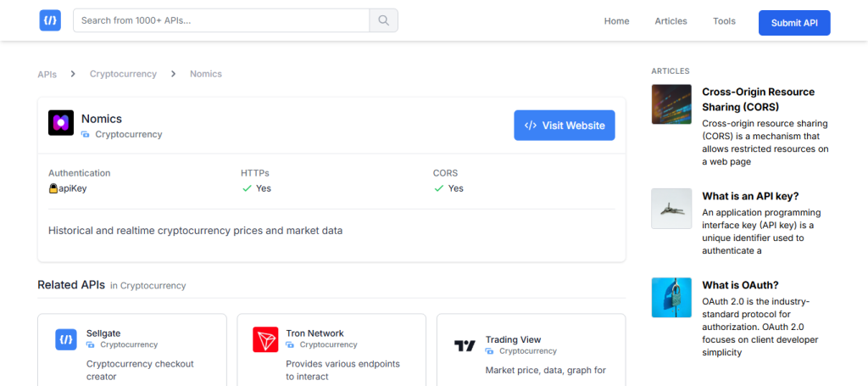Open the Tools navigation link

724,21
